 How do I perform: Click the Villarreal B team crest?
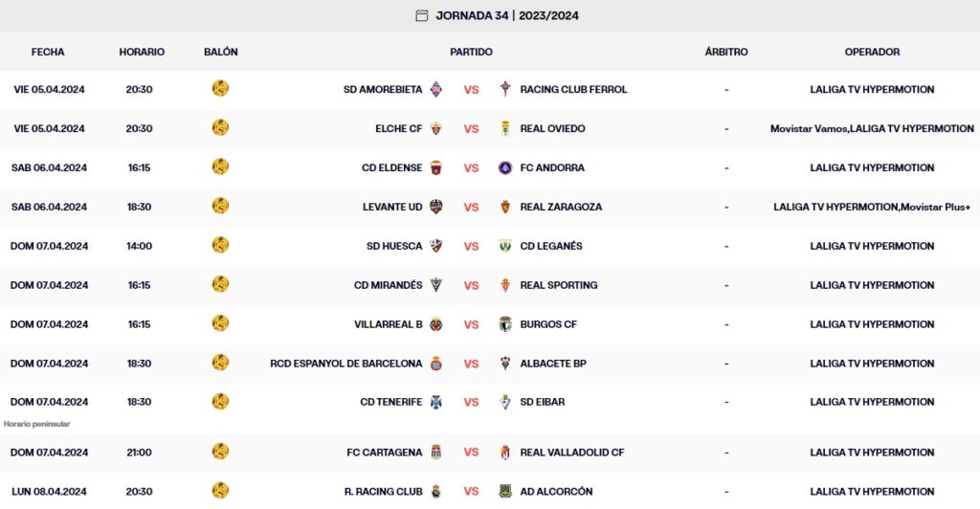(x=436, y=324)
